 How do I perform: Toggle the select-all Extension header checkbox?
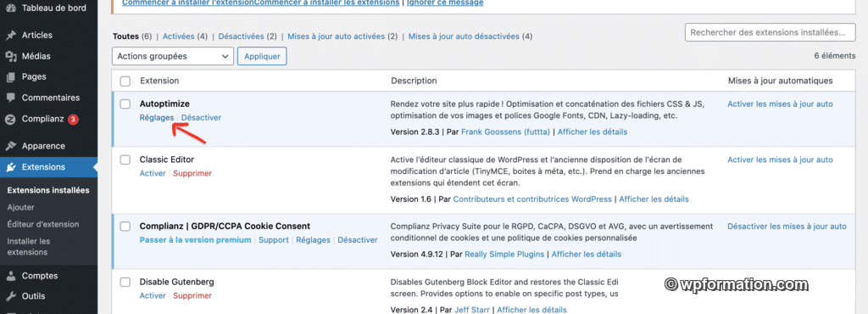coord(125,81)
